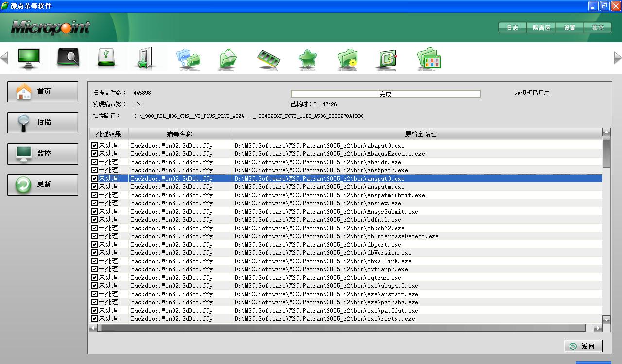Click the scanned file count 445898

coord(142,93)
